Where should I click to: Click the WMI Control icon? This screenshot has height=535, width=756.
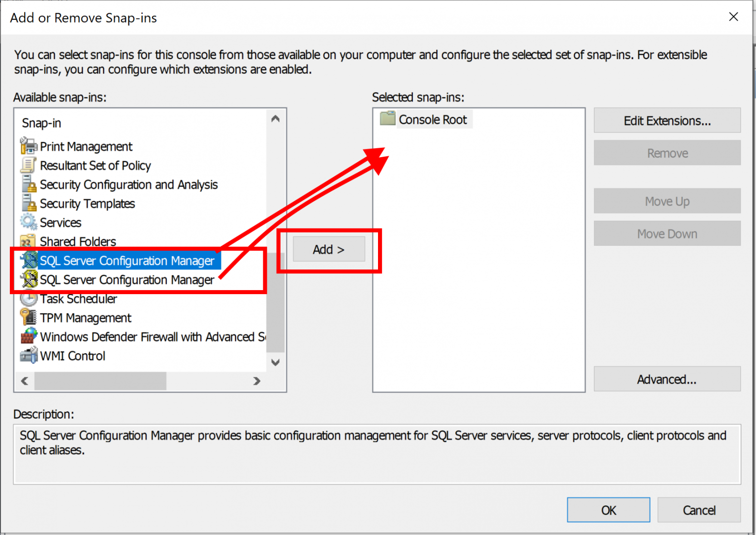[x=29, y=356]
